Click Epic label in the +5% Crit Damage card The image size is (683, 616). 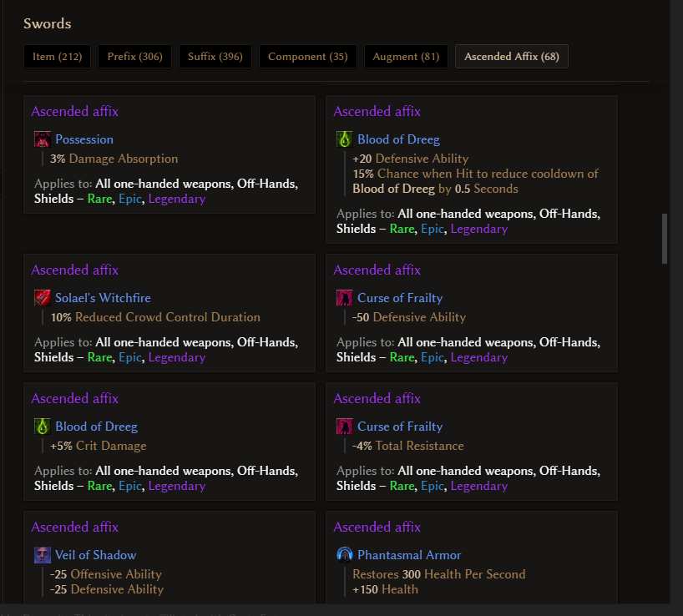[130, 486]
